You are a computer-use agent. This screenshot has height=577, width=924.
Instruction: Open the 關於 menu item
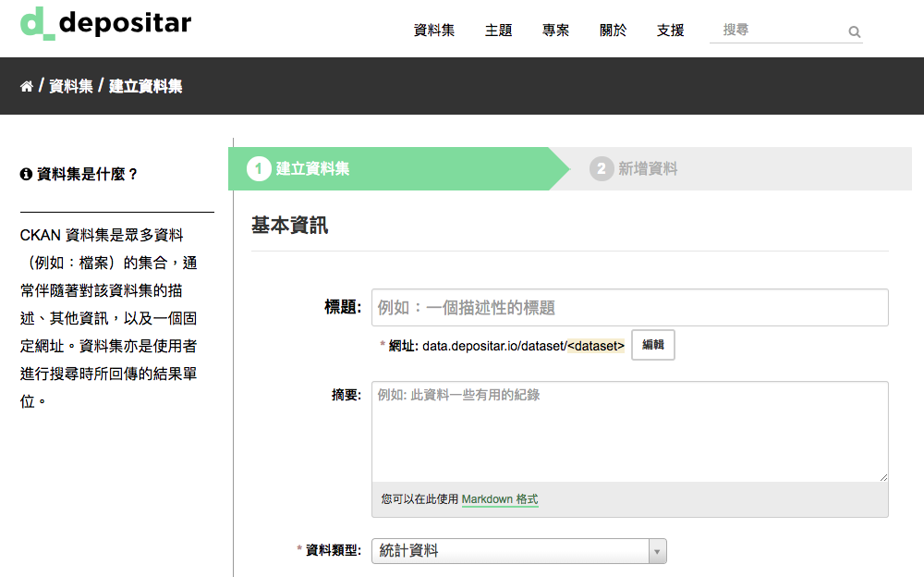point(613,31)
